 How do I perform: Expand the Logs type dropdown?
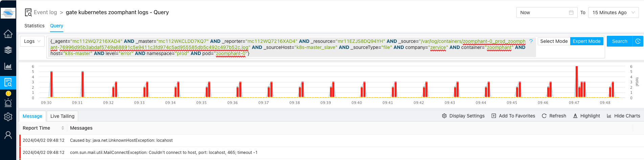pos(32,41)
